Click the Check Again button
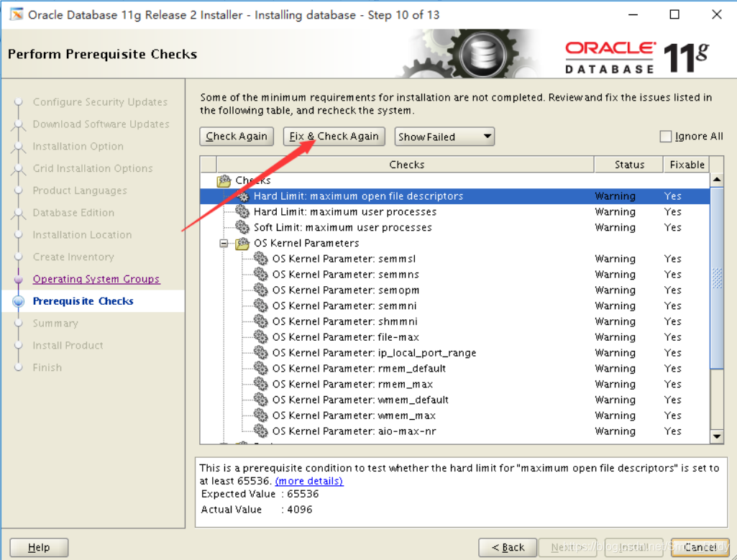737x560 pixels. point(237,137)
